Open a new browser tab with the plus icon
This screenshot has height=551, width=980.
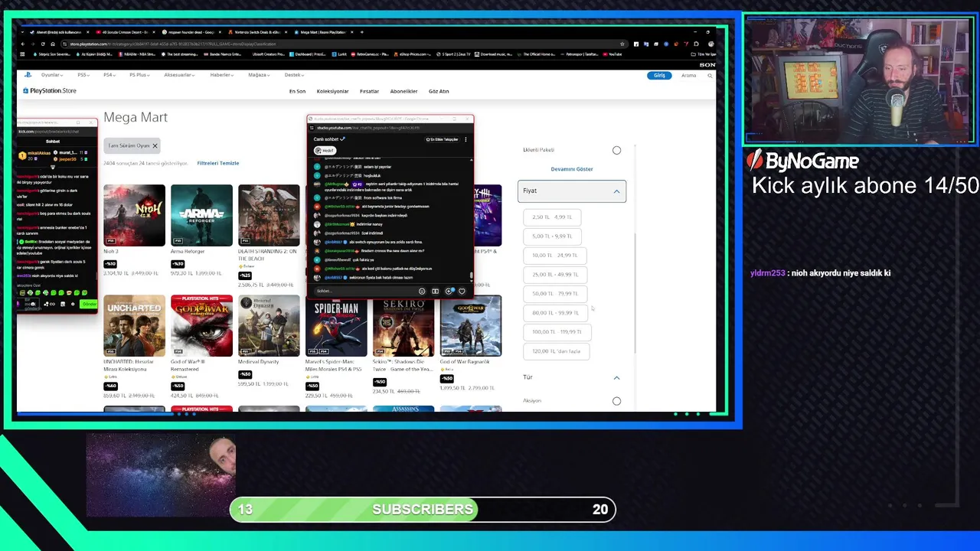pos(361,32)
